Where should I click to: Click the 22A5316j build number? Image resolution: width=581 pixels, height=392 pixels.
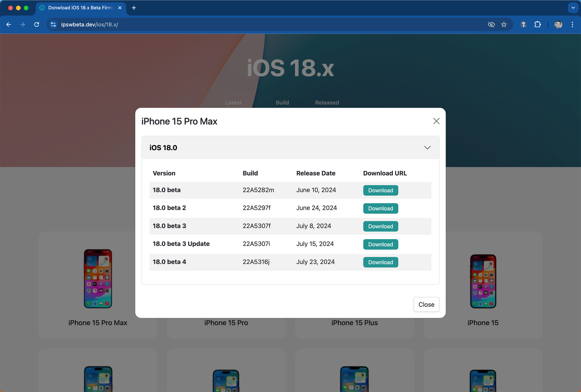(256, 262)
